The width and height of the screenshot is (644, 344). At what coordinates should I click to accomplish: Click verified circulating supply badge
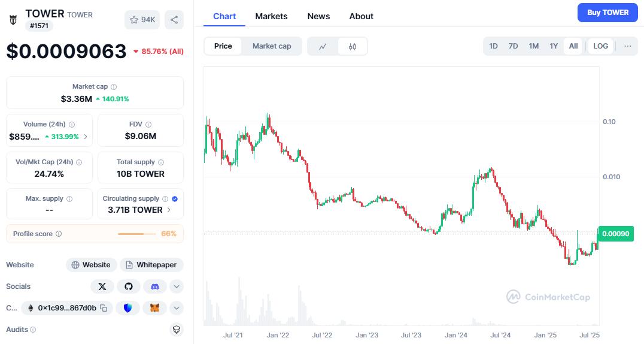coord(175,199)
